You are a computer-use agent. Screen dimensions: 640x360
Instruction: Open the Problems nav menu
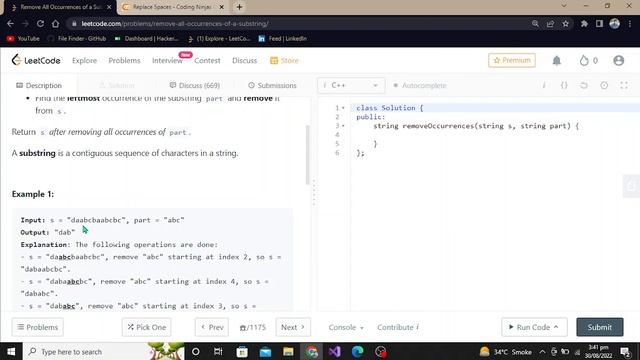(x=124, y=60)
